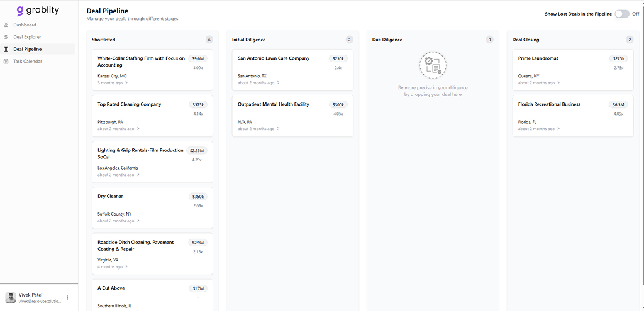This screenshot has height=311, width=644.
Task: Click the Shortlisted count badge showing 6
Action: (209, 40)
